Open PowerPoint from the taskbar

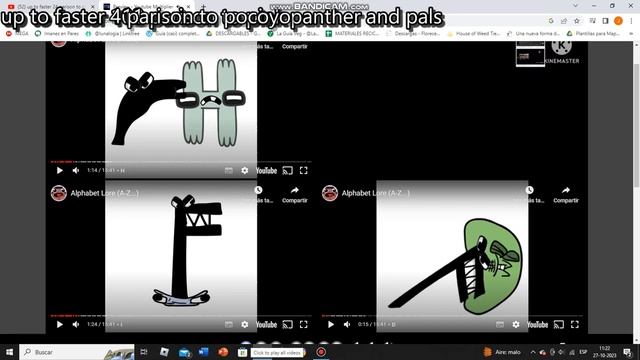click(x=223, y=352)
